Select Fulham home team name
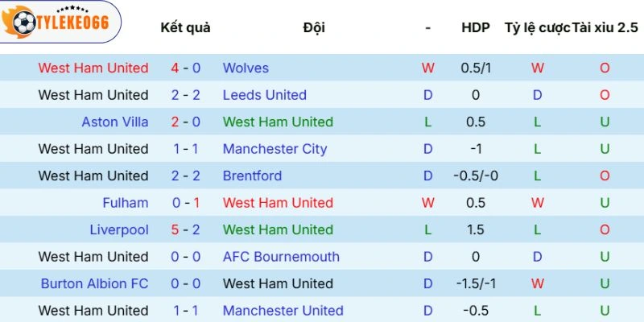The height and width of the screenshot is (322, 644). (x=126, y=203)
